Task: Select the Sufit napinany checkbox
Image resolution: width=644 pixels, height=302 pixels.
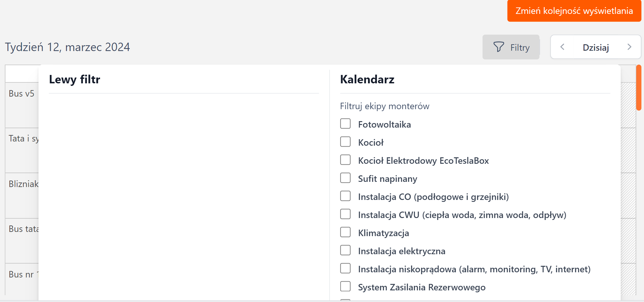Action: point(345,178)
